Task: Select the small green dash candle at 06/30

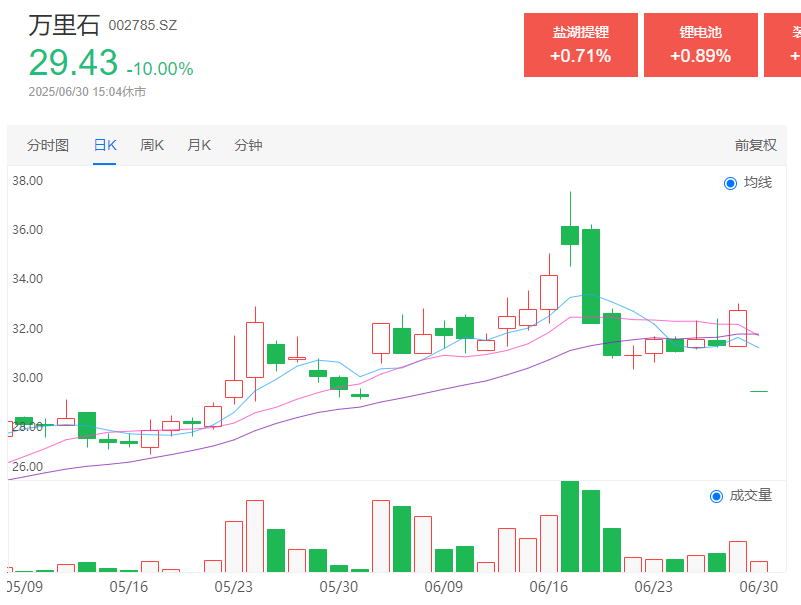Action: 759,391
